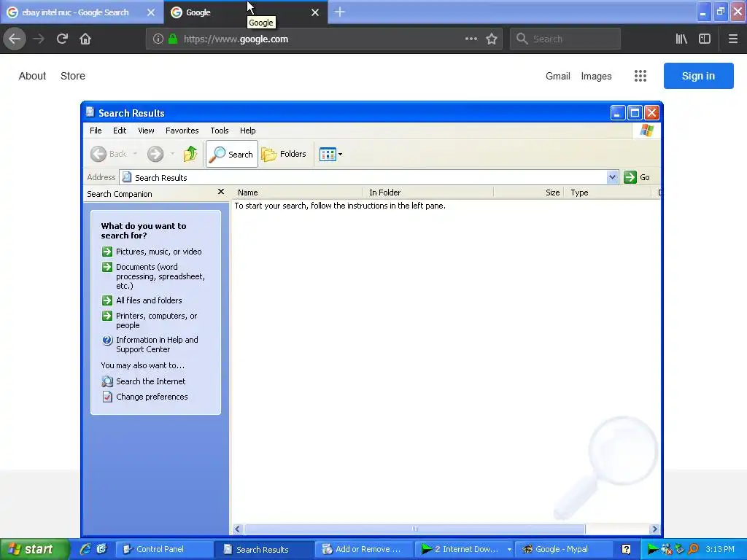
Task: Toggle the browser sidebar icon
Action: pos(705,39)
